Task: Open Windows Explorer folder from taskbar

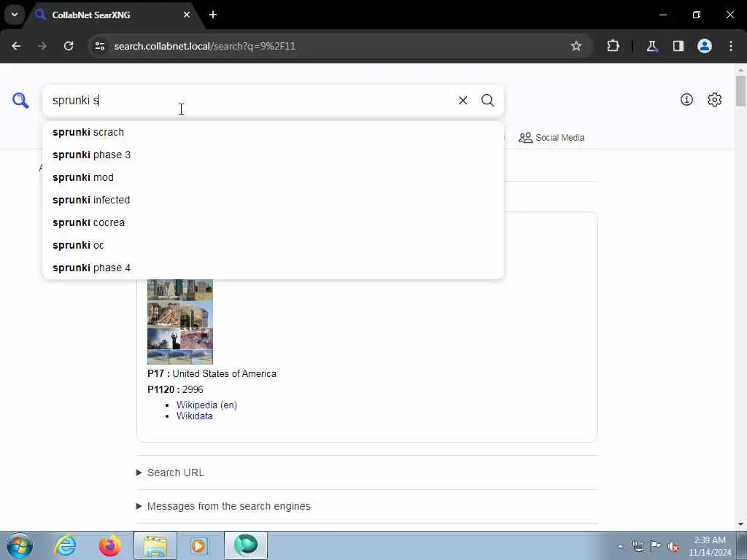Action: [155, 545]
